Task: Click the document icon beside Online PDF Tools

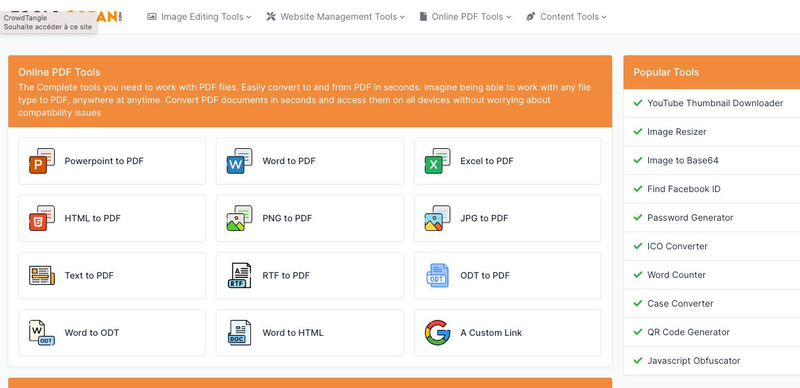Action: [423, 16]
